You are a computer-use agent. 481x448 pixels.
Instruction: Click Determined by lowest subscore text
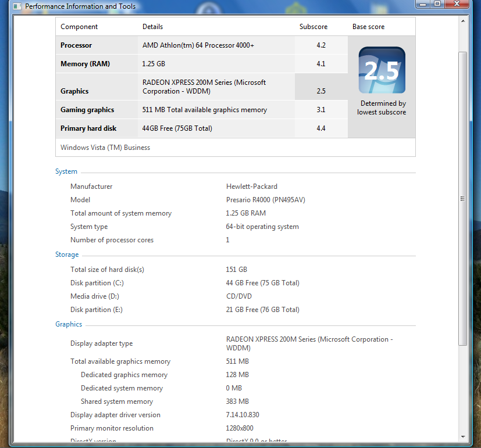[382, 107]
